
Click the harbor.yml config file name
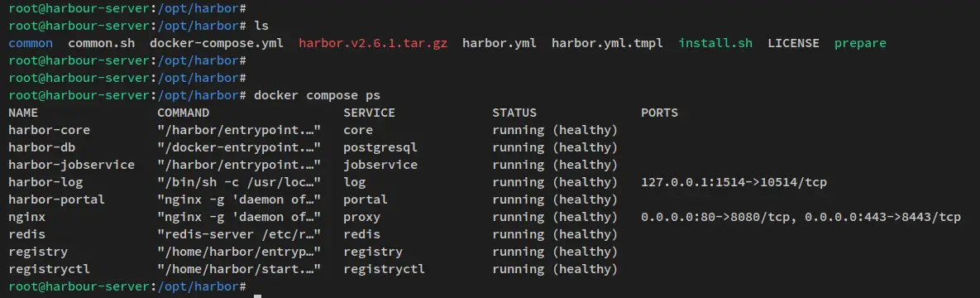click(x=500, y=44)
